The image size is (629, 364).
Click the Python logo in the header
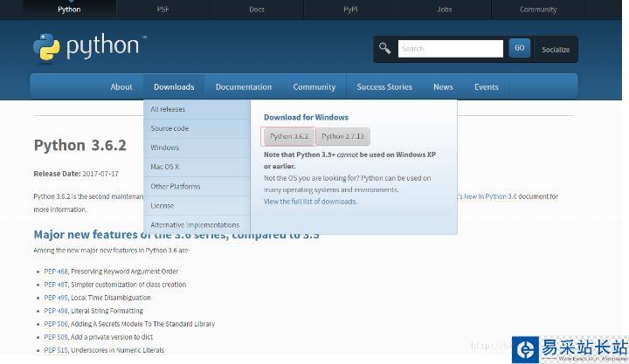click(x=90, y=47)
